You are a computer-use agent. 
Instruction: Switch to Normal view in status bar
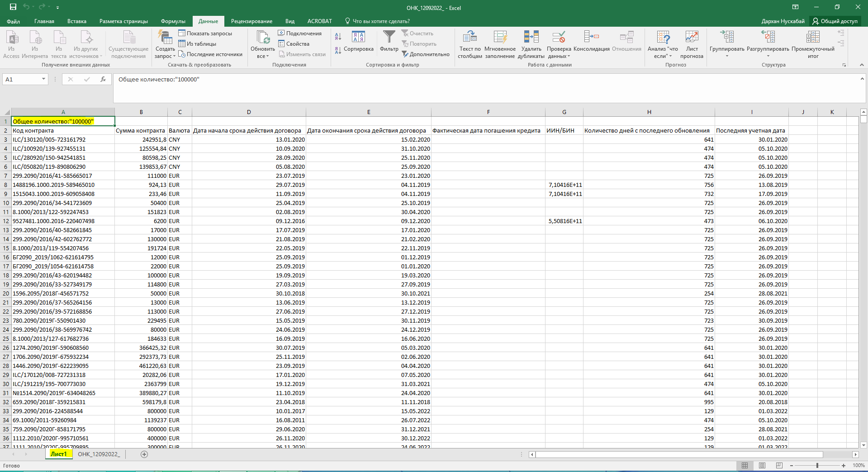click(745, 465)
